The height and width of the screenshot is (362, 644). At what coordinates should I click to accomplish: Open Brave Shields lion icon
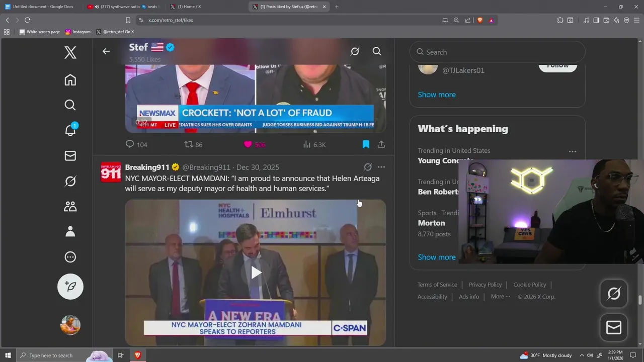[x=479, y=20]
